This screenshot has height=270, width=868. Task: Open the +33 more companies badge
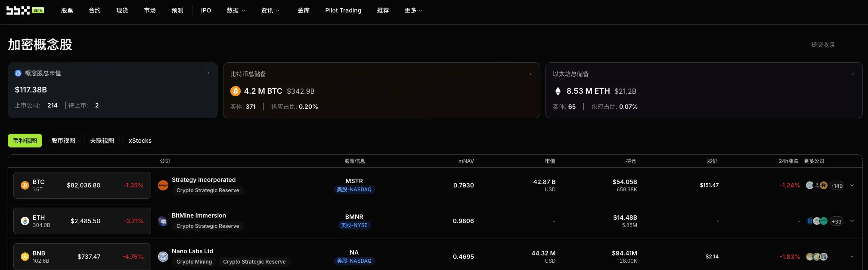click(836, 221)
